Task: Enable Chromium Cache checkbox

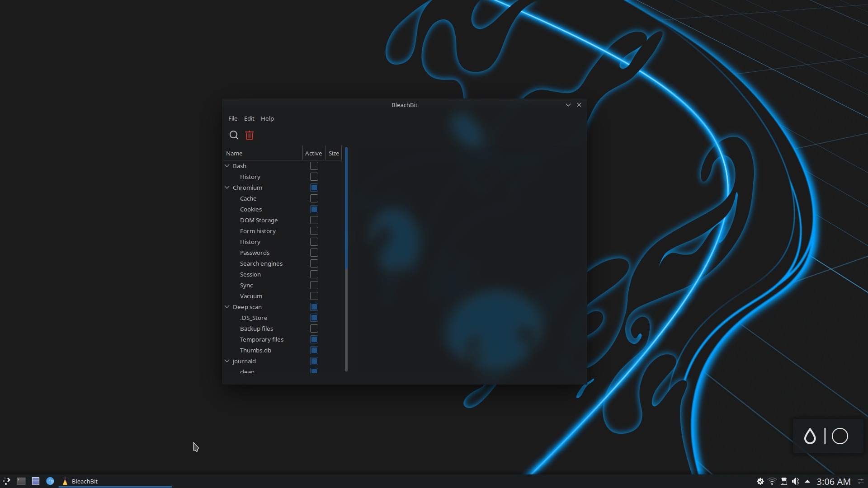Action: (314, 198)
